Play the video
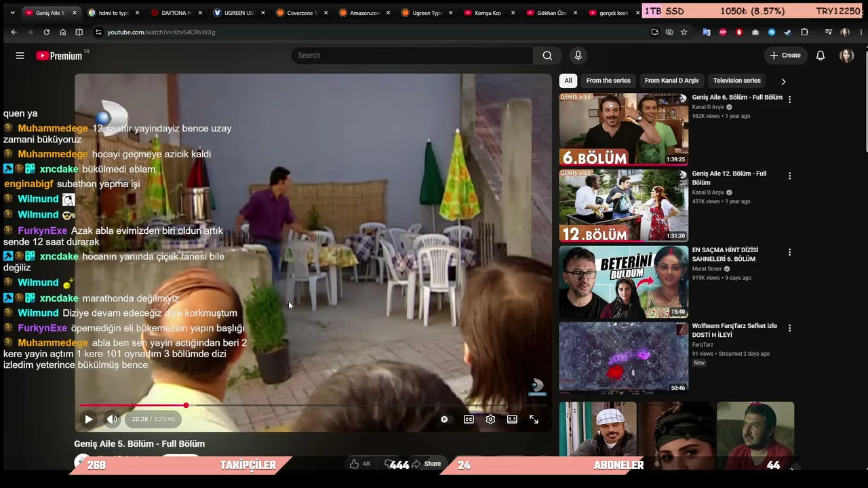This screenshot has width=868, height=488. [89, 420]
